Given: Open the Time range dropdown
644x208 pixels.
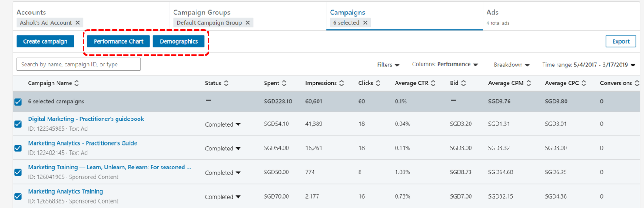Looking at the screenshot, I should point(589,65).
